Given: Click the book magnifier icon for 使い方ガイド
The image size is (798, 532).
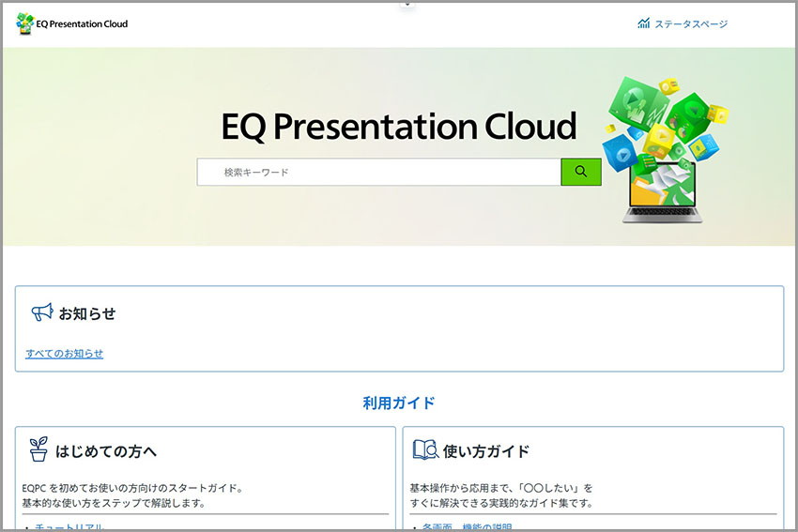Looking at the screenshot, I should (x=425, y=449).
